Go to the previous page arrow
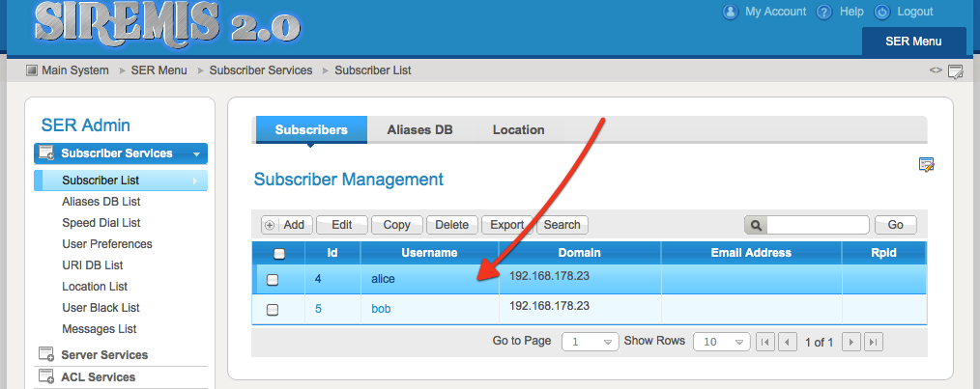 (788, 342)
